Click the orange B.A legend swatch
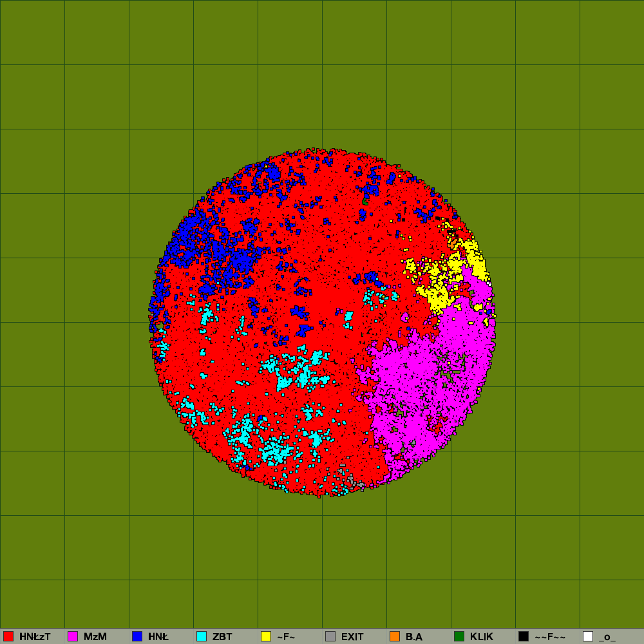 click(395, 636)
